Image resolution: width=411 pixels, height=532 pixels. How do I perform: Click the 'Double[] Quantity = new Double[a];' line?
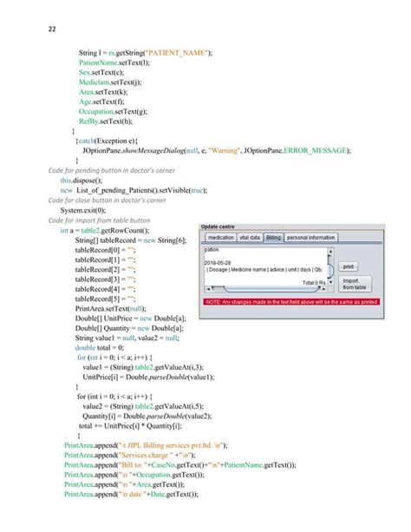[x=129, y=328]
